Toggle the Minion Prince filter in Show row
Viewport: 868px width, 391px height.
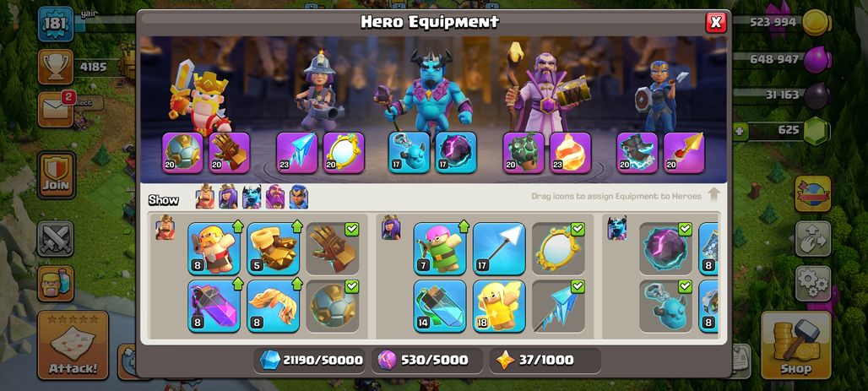click(x=252, y=197)
